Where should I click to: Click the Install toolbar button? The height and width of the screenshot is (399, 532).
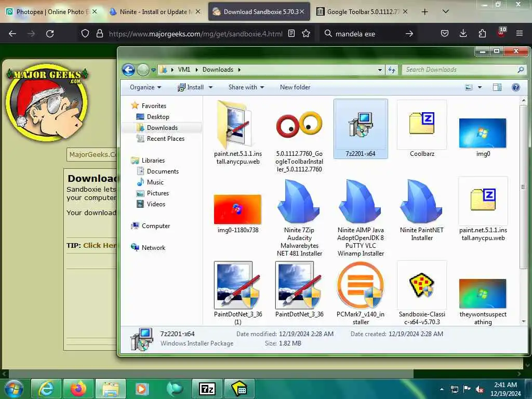[x=191, y=87]
